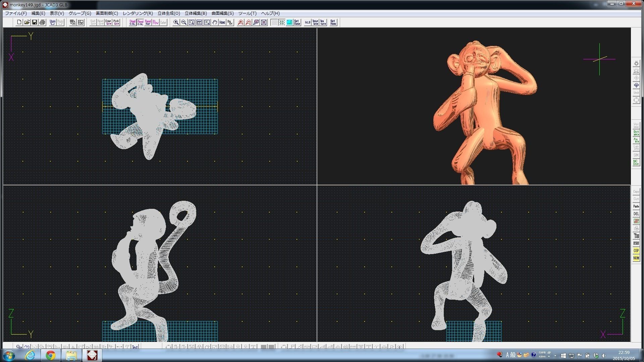The image size is (644, 362).
Task: Click the Set Base button
Action: click(x=297, y=22)
